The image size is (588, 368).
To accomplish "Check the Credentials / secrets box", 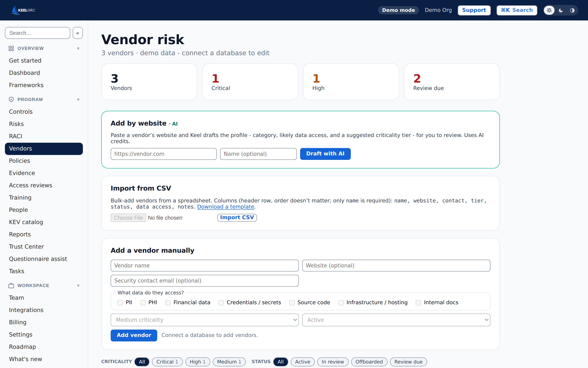I will click(221, 303).
